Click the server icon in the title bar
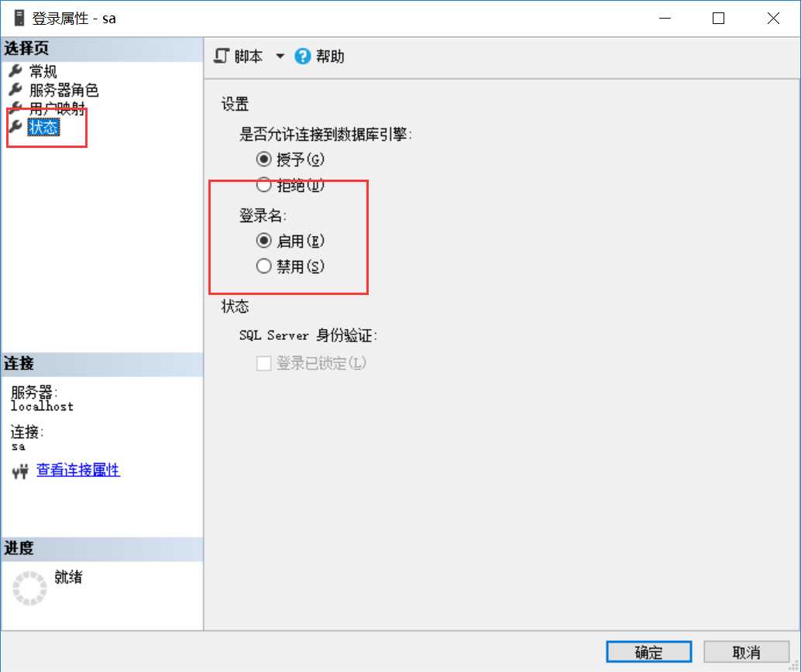Screen dimensions: 801x672 (x=19, y=18)
